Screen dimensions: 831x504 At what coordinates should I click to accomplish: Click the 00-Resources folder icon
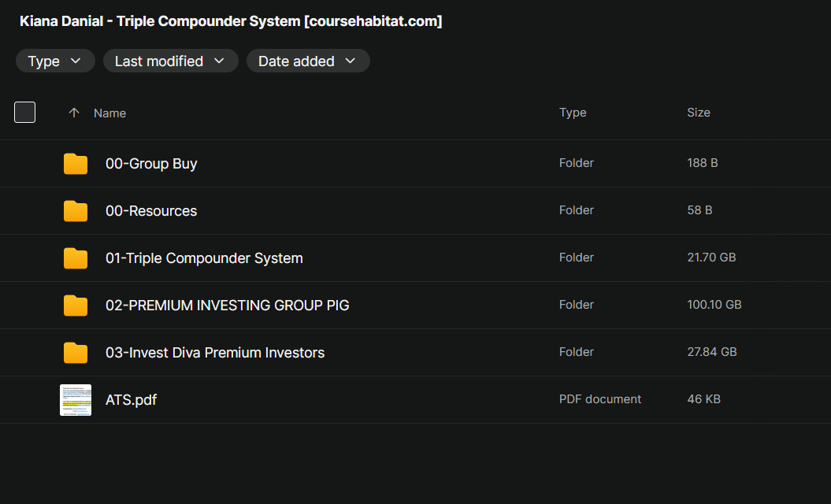76,211
